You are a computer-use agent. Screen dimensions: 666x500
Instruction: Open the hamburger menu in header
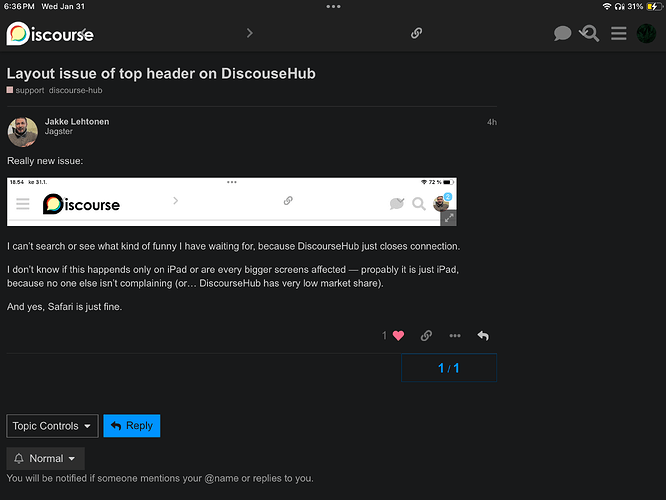[x=618, y=33]
